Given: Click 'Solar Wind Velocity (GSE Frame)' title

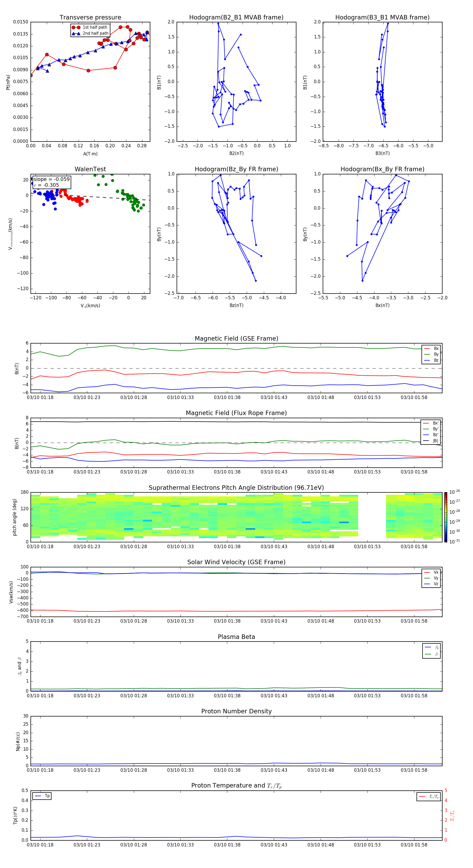Looking at the screenshot, I should pyautogui.click(x=236, y=562).
